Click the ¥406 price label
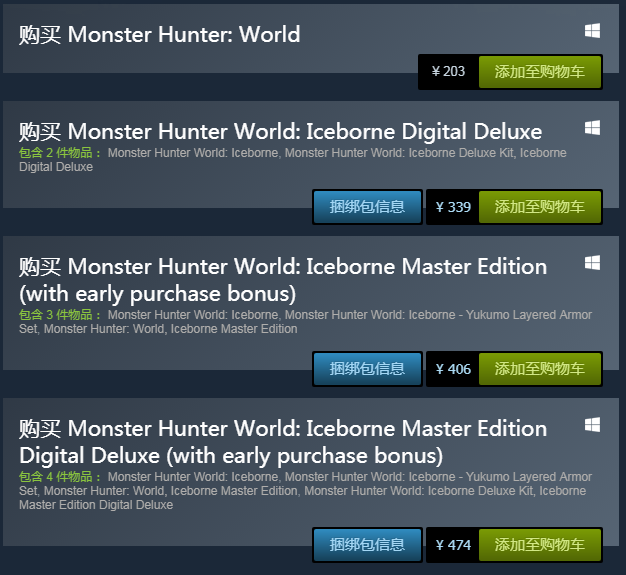 point(453,369)
